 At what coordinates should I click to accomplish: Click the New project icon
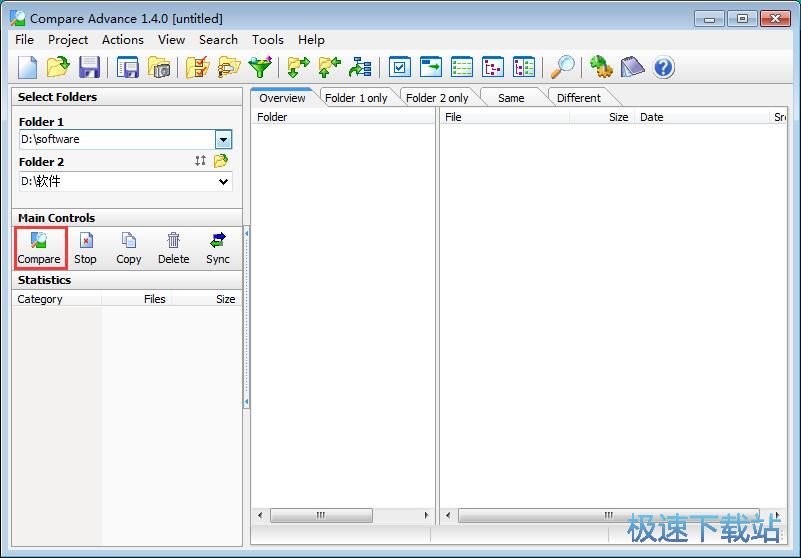tap(28, 67)
